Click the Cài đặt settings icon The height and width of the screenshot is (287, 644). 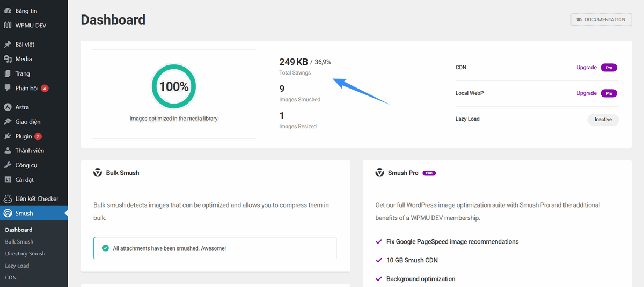tap(8, 180)
